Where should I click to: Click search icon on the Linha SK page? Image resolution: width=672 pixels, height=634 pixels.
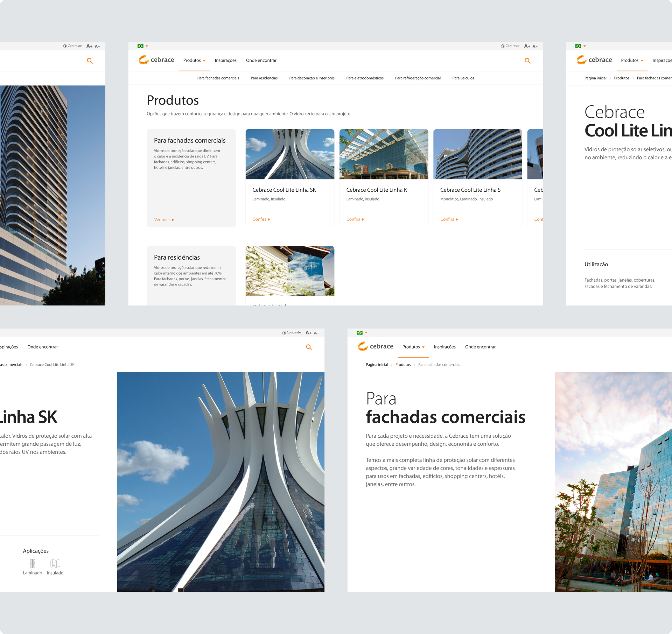tap(309, 347)
